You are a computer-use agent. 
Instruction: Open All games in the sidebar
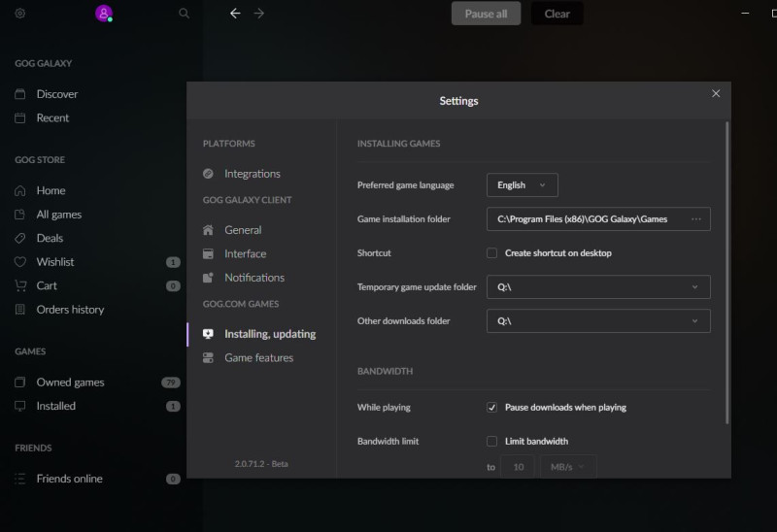click(x=58, y=215)
